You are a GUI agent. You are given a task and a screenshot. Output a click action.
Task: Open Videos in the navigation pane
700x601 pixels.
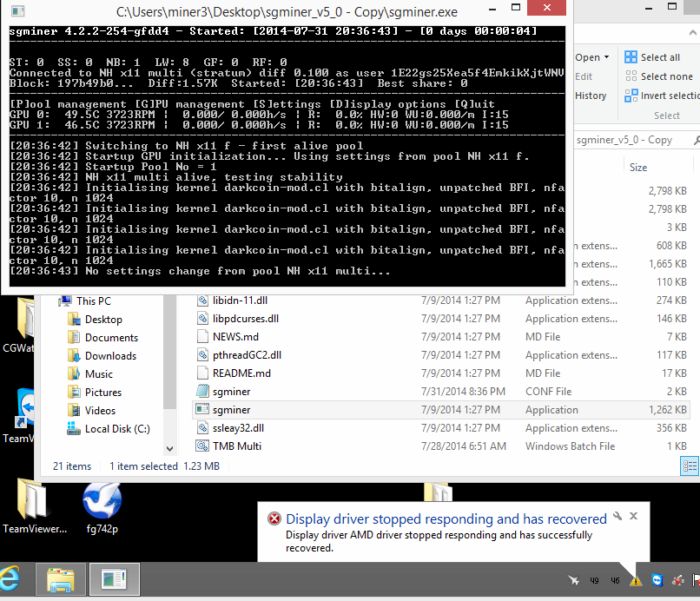pos(100,410)
